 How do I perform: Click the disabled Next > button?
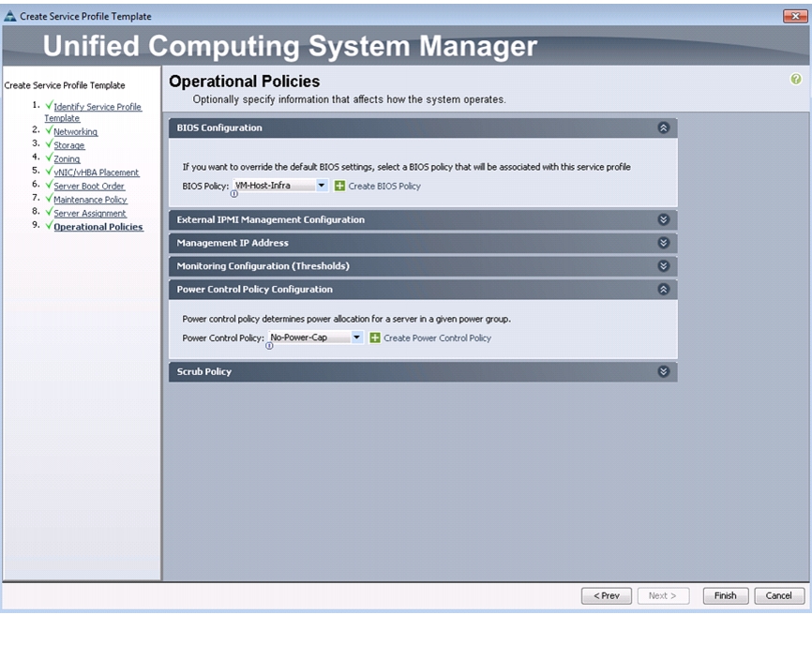tap(663, 596)
